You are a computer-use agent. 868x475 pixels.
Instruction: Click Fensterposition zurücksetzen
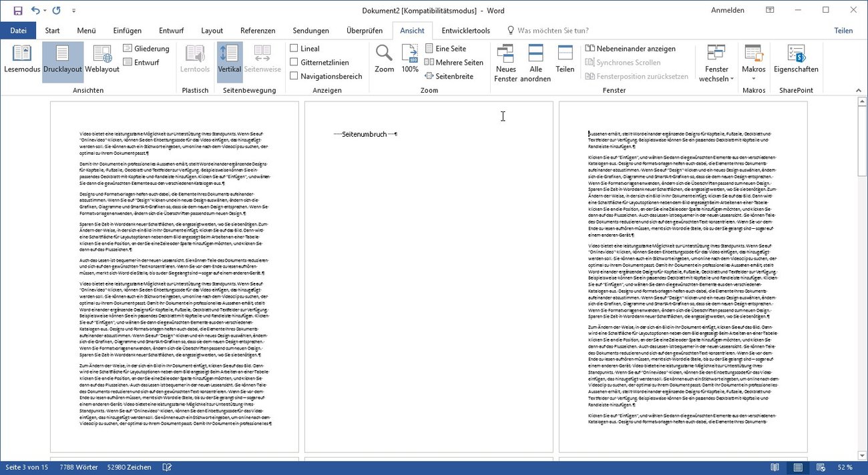[x=636, y=77]
